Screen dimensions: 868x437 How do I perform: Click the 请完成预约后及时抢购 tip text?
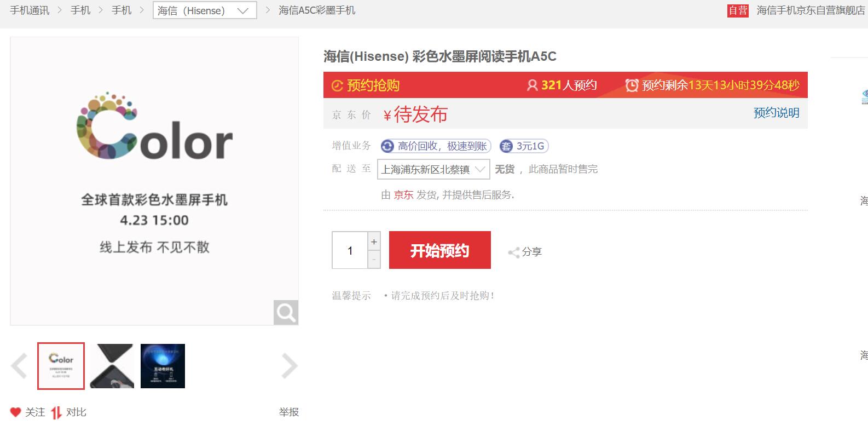point(442,296)
